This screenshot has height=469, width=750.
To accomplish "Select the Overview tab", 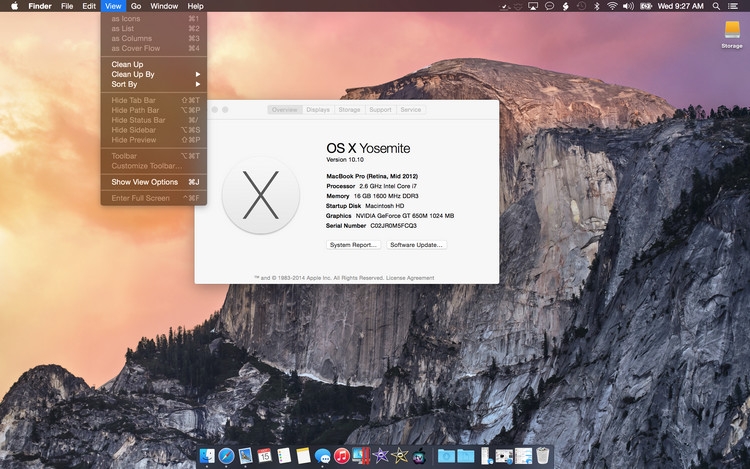I will (x=285, y=109).
